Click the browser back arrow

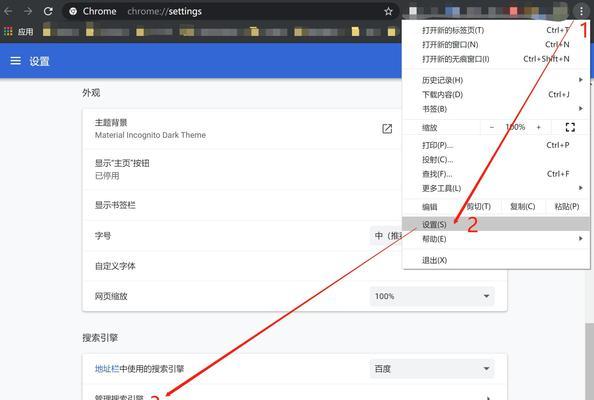(8, 11)
